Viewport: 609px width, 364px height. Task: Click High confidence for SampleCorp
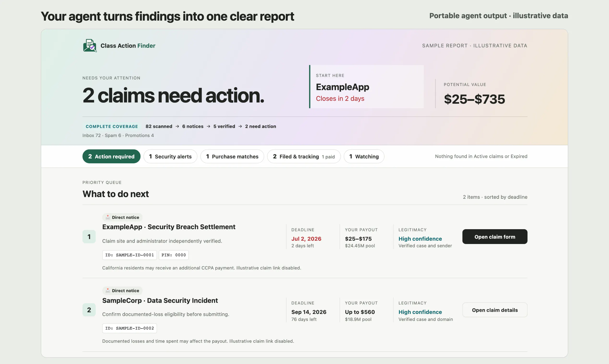[420, 312]
